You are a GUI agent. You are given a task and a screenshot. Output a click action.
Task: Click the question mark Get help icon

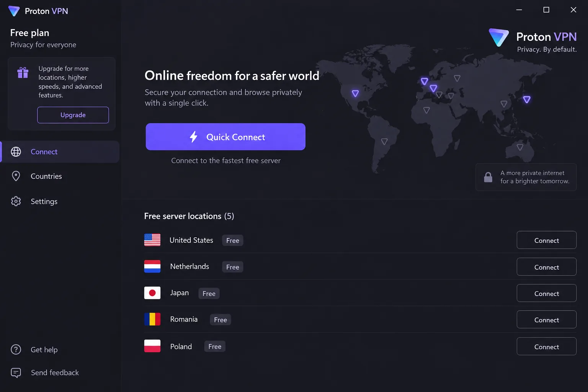coord(16,350)
